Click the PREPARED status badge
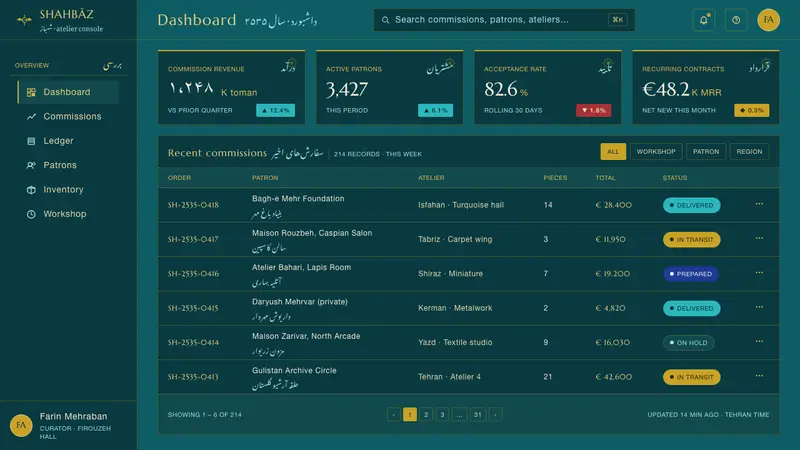The image size is (800, 450). [691, 274]
